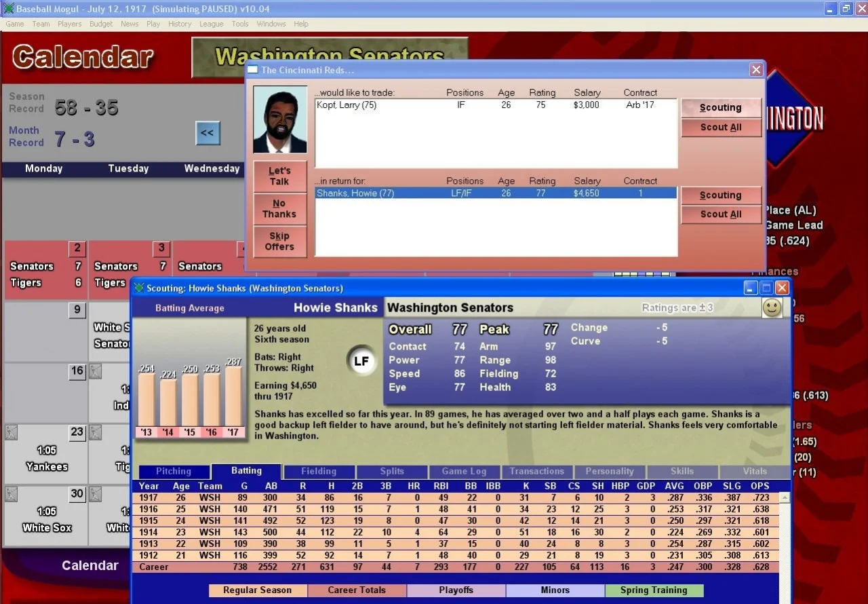Open the News menu

pos(130,24)
